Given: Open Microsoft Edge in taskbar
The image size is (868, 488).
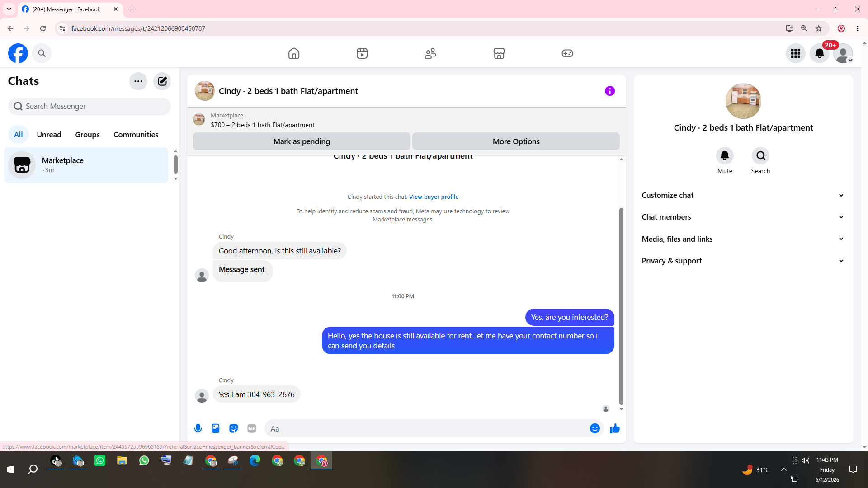Looking at the screenshot, I should (255, 460).
